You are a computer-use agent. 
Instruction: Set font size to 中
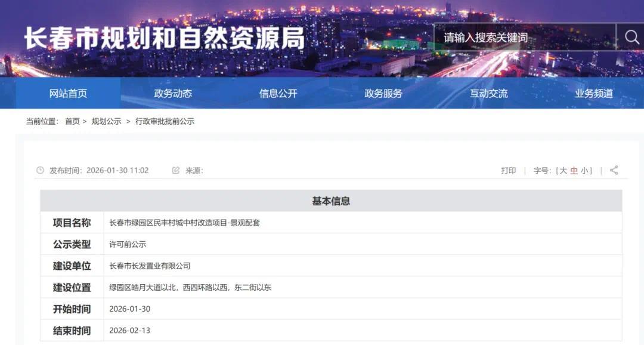(x=574, y=170)
